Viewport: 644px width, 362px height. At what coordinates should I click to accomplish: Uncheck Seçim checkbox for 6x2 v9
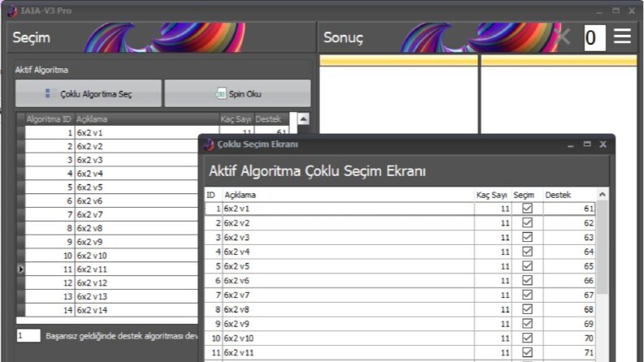pyautogui.click(x=527, y=324)
